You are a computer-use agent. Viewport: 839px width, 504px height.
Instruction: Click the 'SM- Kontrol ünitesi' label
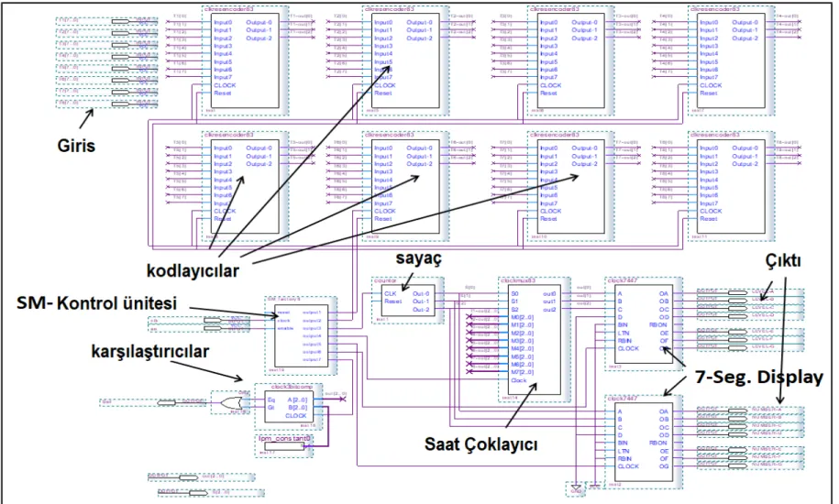point(96,303)
